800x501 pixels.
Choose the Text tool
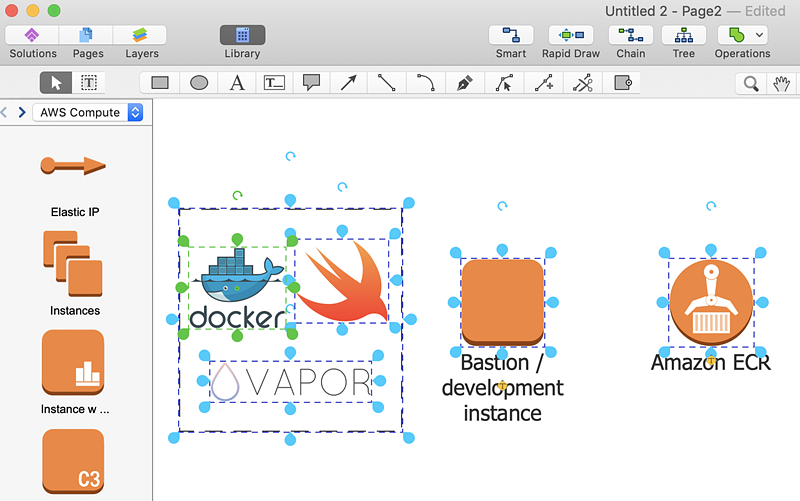[x=237, y=83]
